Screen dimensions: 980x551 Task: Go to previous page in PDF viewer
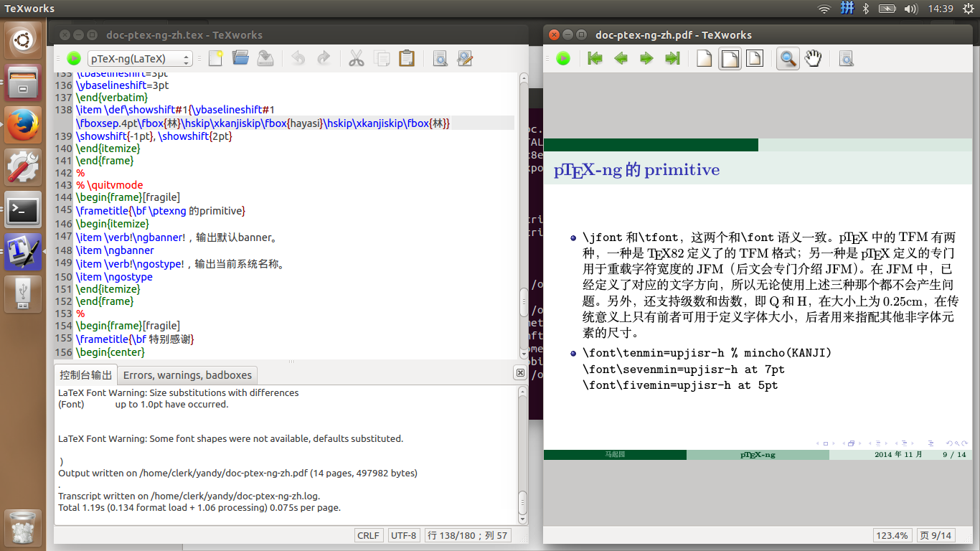[x=621, y=59]
